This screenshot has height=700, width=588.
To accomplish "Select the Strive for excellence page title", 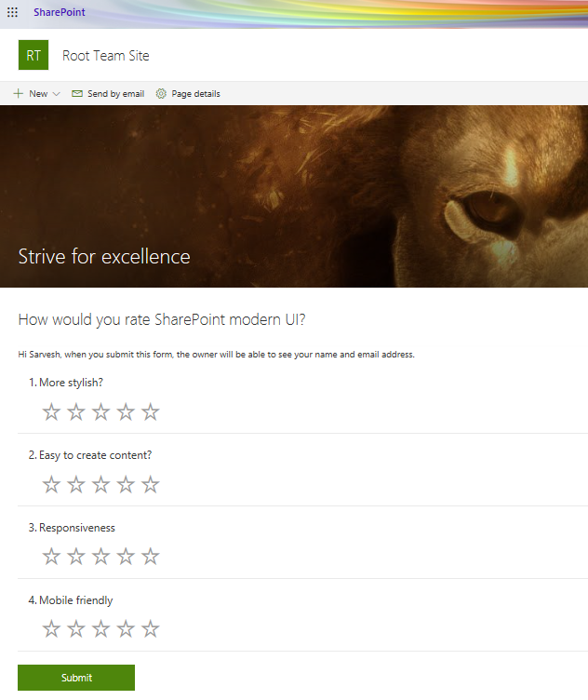I will coord(104,257).
